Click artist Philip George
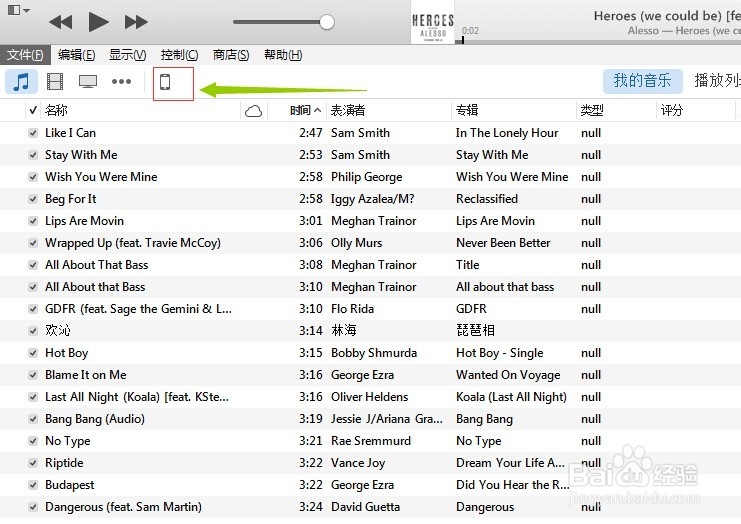Viewport: 741px width, 524px height. click(367, 177)
